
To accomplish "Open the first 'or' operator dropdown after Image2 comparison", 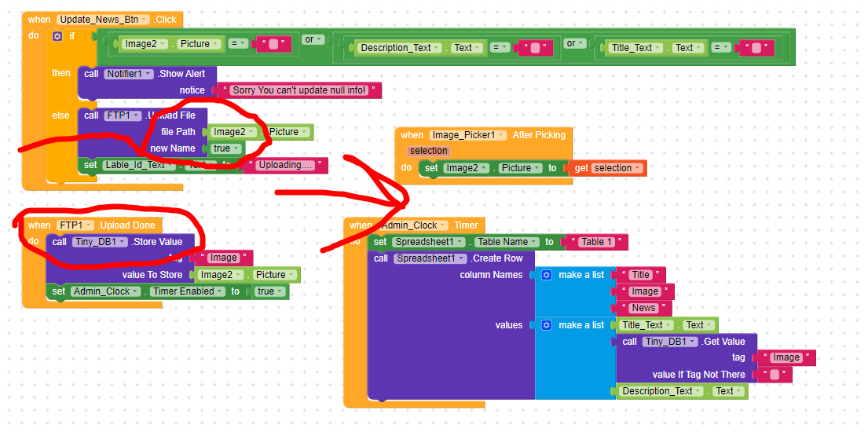I will (313, 40).
